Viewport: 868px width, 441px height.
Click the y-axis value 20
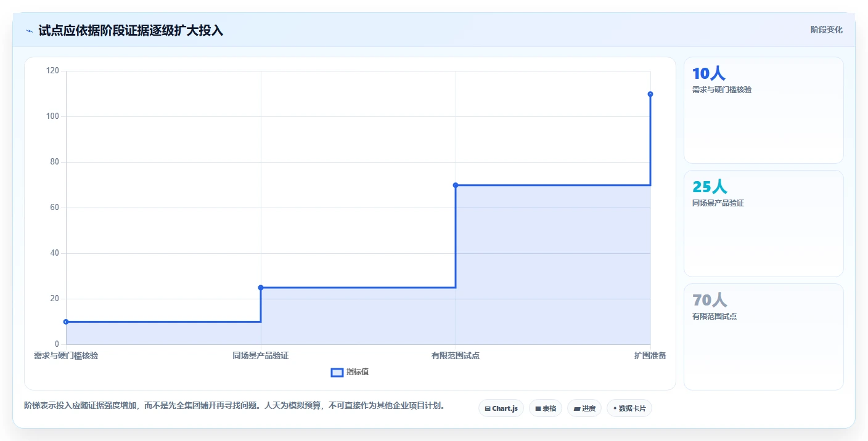55,299
